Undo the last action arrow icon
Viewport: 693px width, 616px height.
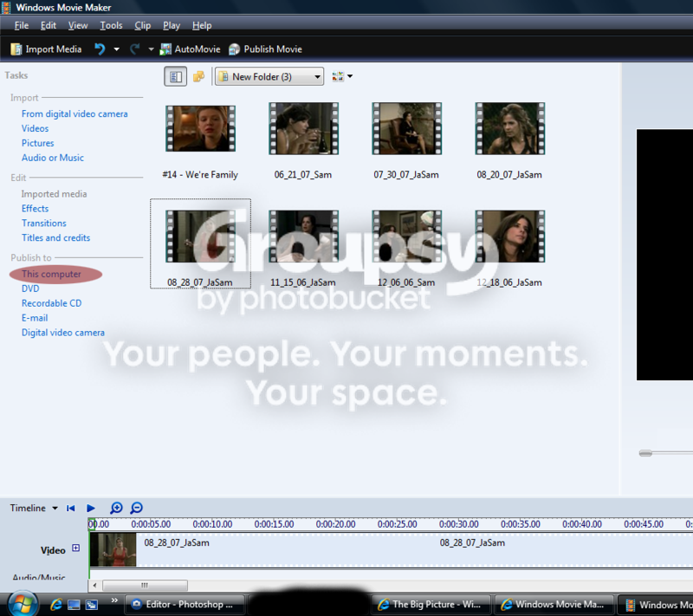pyautogui.click(x=100, y=49)
